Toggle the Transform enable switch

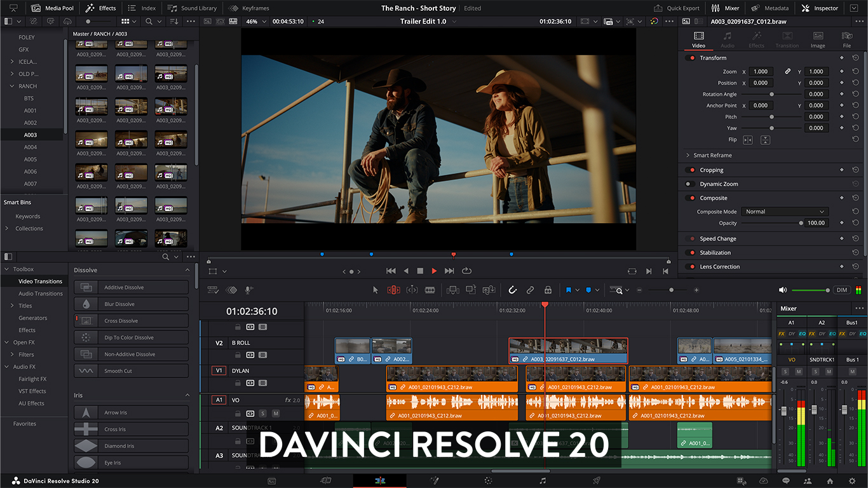[x=691, y=58]
